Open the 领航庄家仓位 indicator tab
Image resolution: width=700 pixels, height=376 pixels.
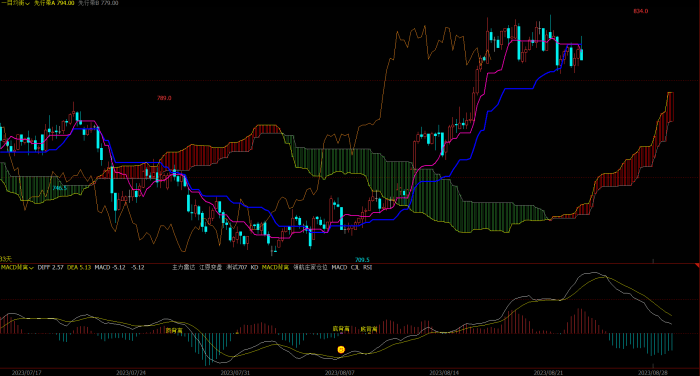(310, 267)
